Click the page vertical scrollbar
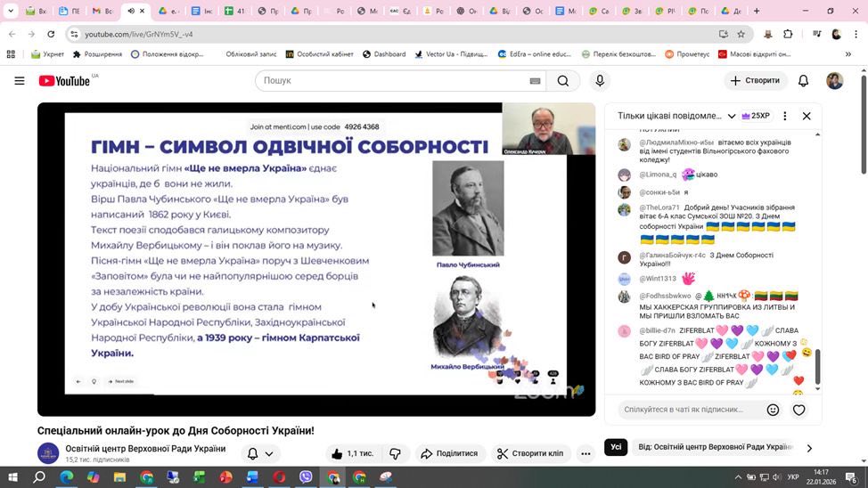The height and width of the screenshot is (488, 868). tap(863, 125)
